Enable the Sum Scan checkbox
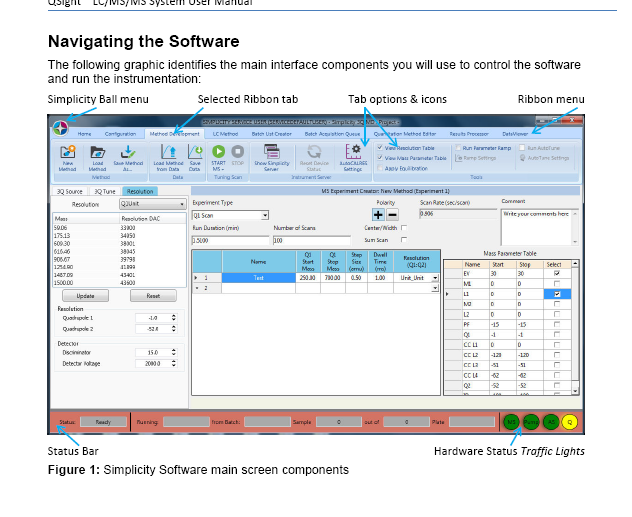Screen dimensions: 632x517 click(x=404, y=239)
